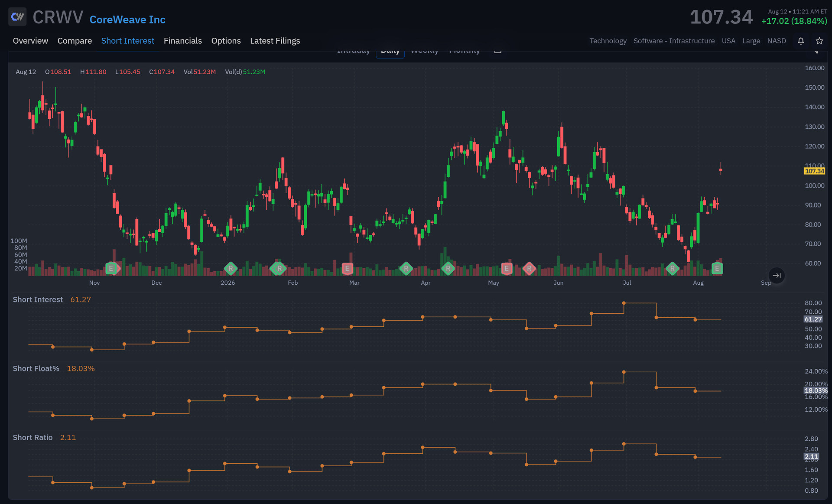The height and width of the screenshot is (504, 832).
Task: Click the Vol 51.23M reading
Action: coord(200,72)
